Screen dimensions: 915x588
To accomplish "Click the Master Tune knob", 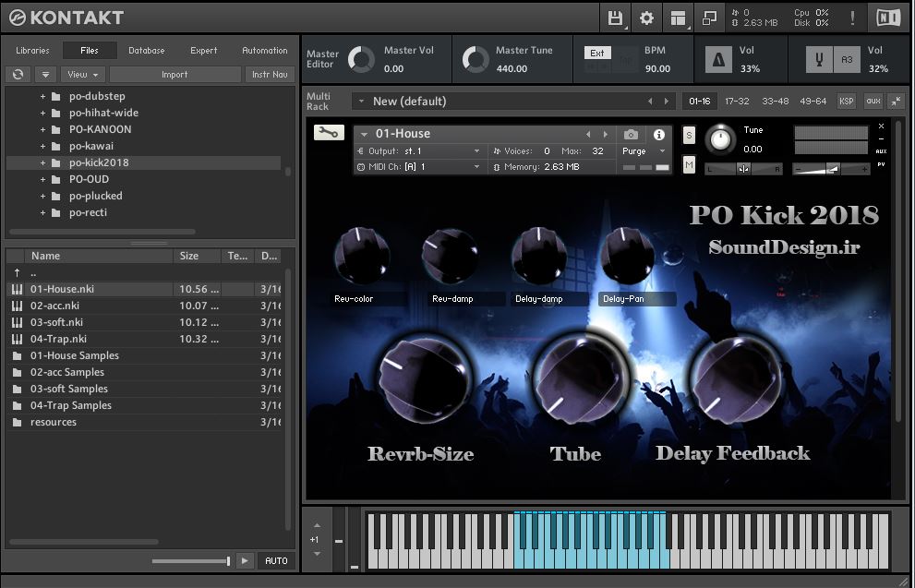I will tap(476, 59).
